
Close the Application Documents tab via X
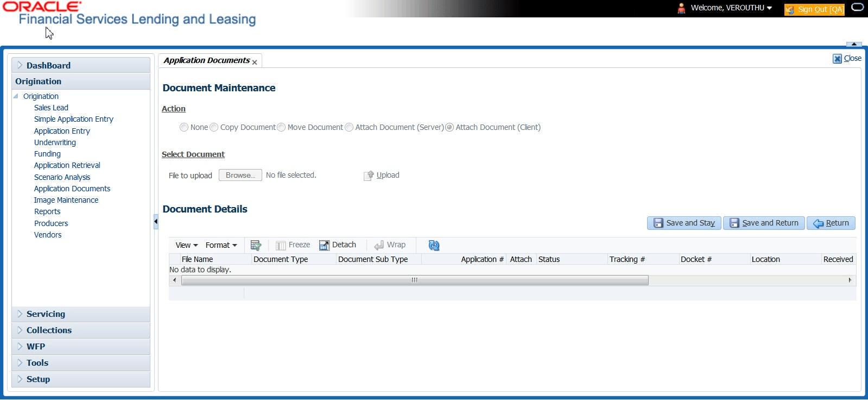tap(255, 62)
